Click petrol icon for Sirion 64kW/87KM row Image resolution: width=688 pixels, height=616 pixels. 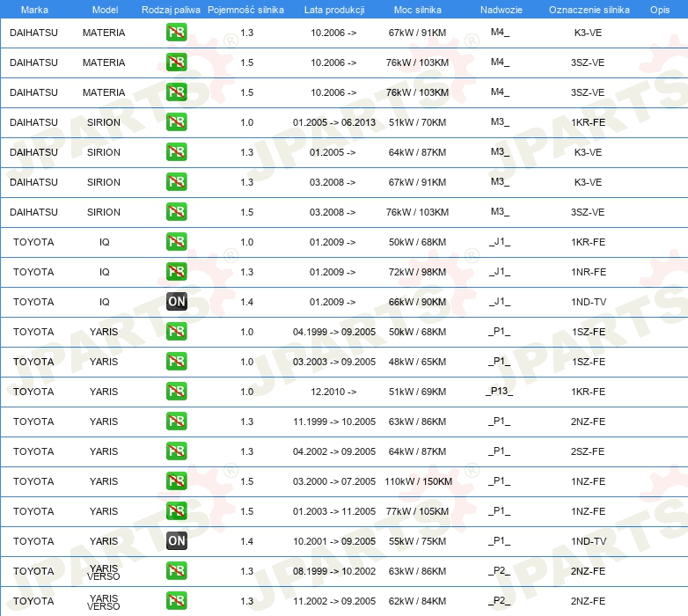tap(176, 152)
